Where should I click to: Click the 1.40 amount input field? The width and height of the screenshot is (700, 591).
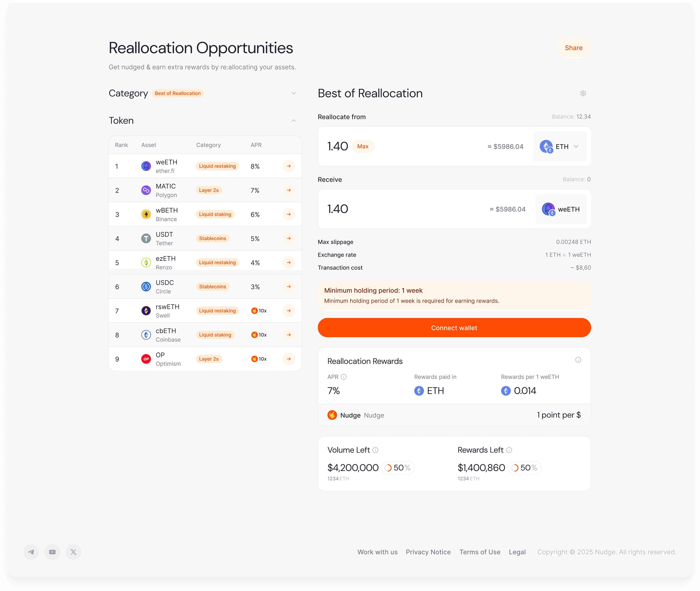(x=338, y=146)
